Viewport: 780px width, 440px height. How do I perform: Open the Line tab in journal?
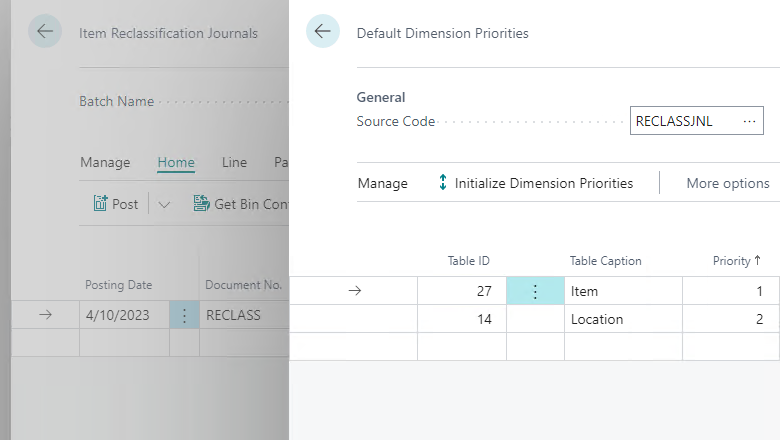coord(234,162)
